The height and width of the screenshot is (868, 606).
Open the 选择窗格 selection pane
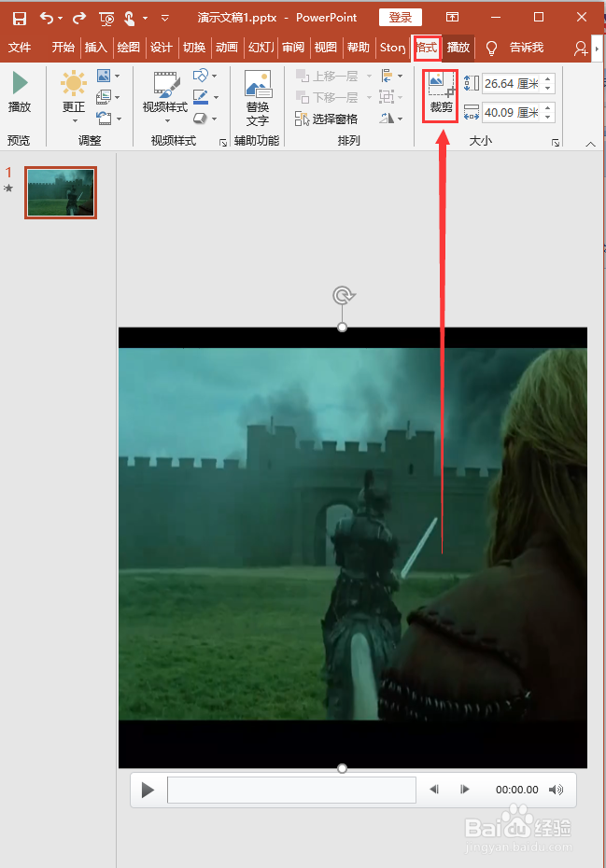[x=326, y=119]
